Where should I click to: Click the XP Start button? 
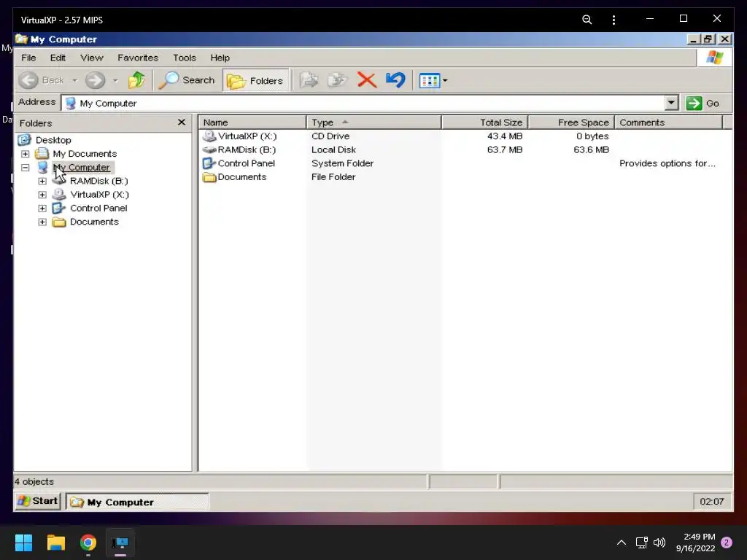click(38, 501)
